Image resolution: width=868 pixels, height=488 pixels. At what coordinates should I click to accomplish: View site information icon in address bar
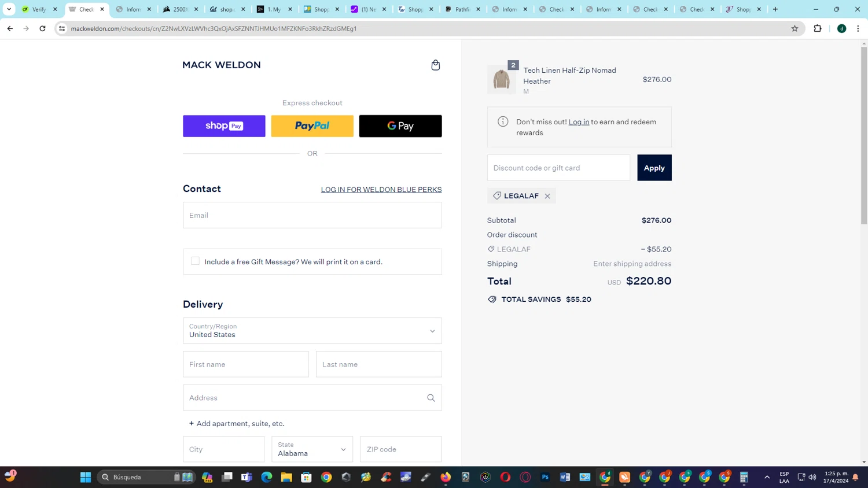coord(62,28)
